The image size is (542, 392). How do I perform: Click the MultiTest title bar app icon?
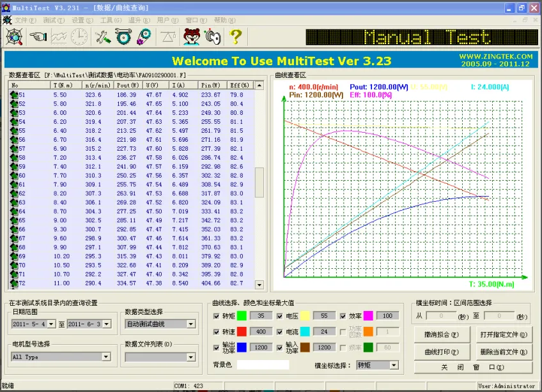coord(6,8)
